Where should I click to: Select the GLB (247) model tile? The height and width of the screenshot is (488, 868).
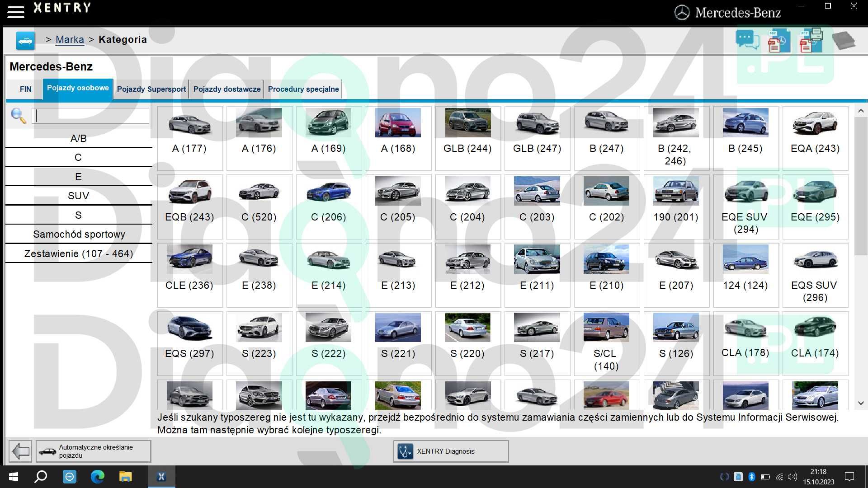(x=537, y=138)
